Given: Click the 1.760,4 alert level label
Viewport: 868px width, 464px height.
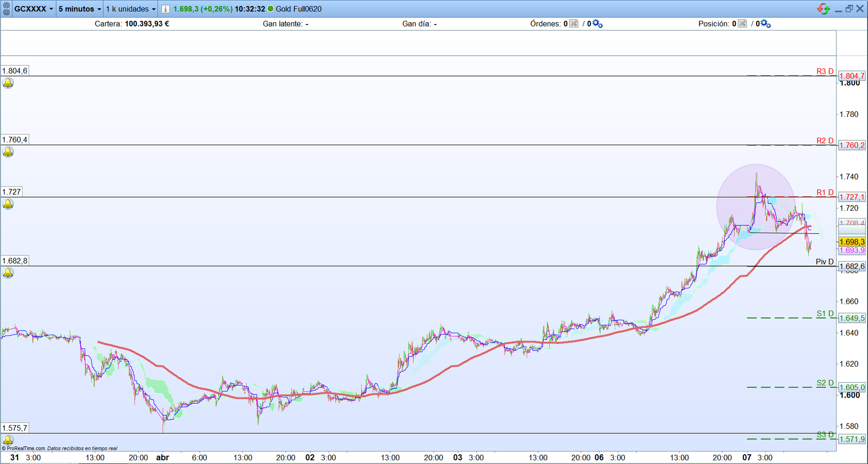Looking at the screenshot, I should pos(15,140).
